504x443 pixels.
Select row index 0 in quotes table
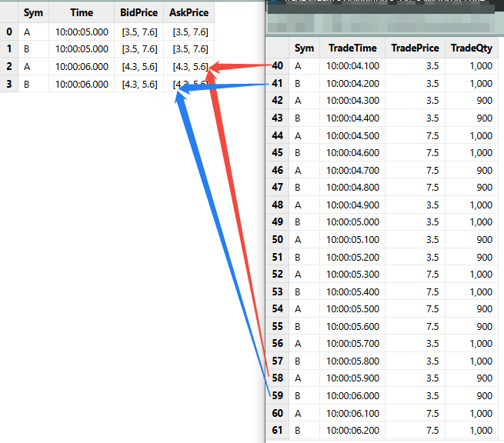click(9, 32)
